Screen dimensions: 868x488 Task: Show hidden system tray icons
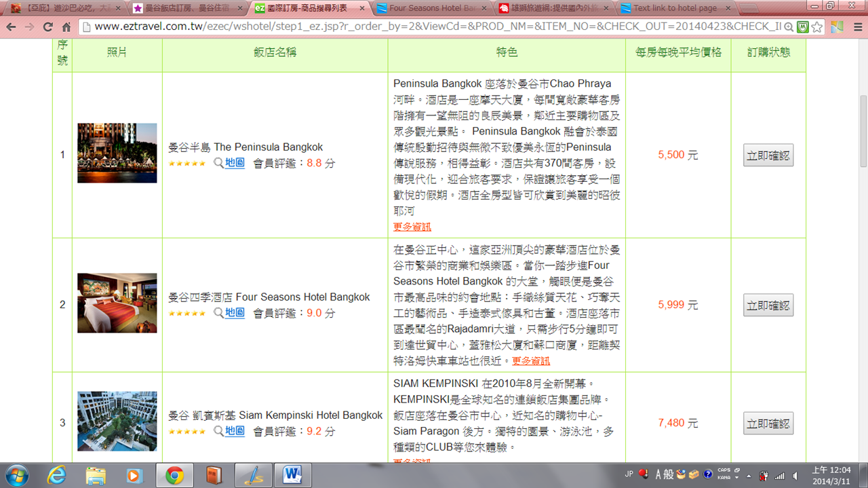pyautogui.click(x=749, y=476)
